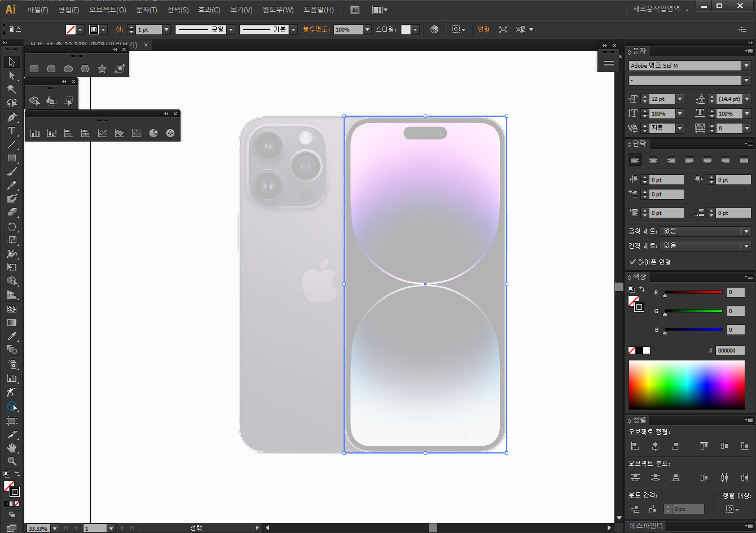This screenshot has height=533, width=756.
Task: Open the 균일 stroke profile dropdown
Action: point(231,29)
